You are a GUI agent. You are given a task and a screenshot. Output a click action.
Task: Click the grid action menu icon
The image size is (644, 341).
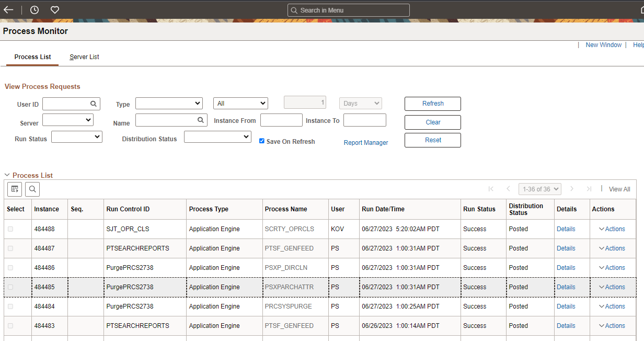(14, 189)
